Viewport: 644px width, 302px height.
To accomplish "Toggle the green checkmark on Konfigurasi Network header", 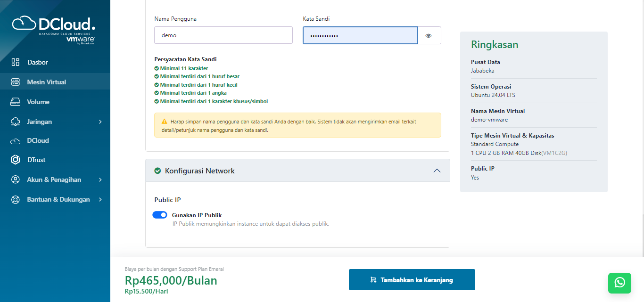I will point(157,171).
